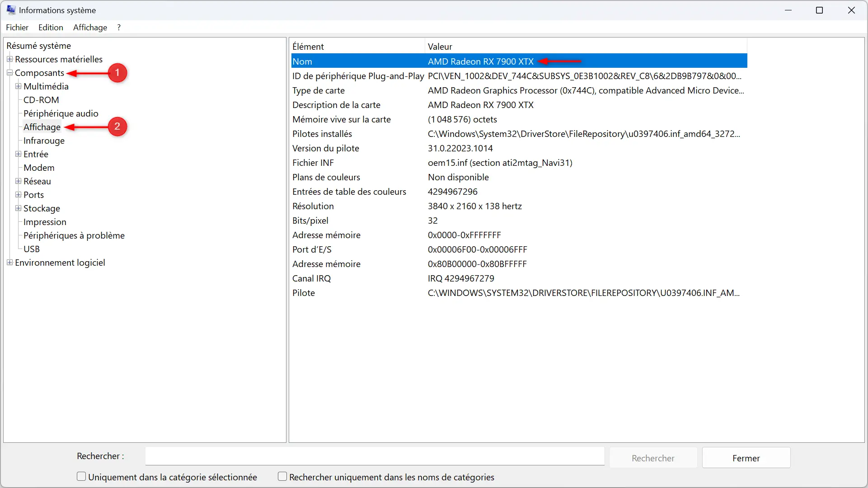Select the Canal IRQ row
The width and height of the screenshot is (868, 488).
tap(519, 278)
